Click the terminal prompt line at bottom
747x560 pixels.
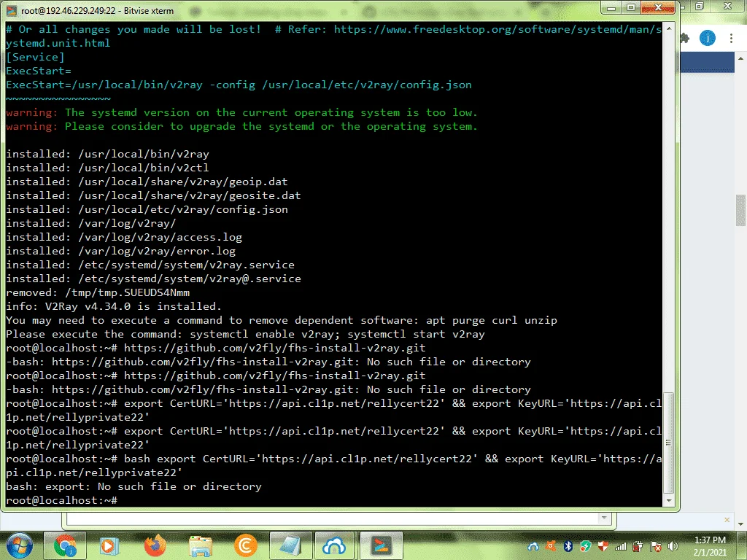[61, 500]
